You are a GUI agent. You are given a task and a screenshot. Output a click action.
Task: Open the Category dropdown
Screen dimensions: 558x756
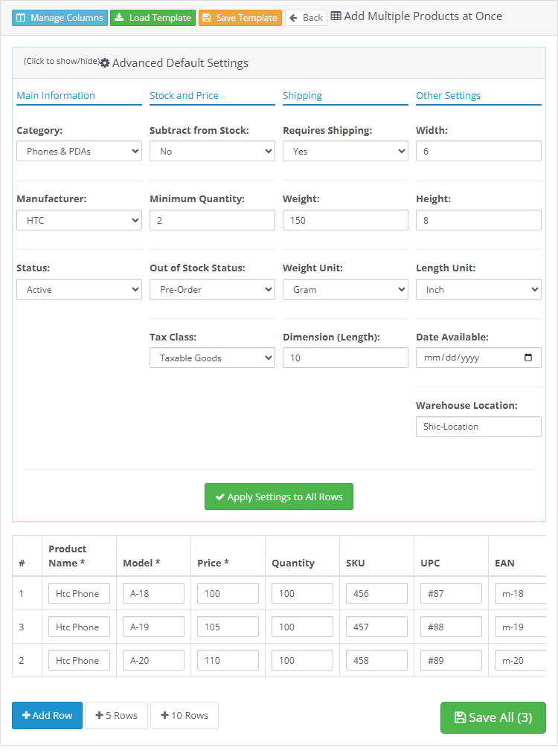pyautogui.click(x=79, y=152)
